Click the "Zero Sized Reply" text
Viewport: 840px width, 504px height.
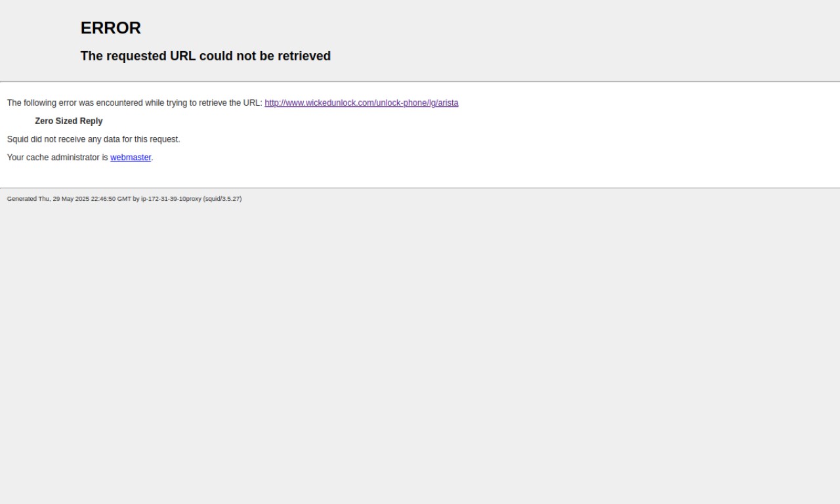tap(69, 121)
